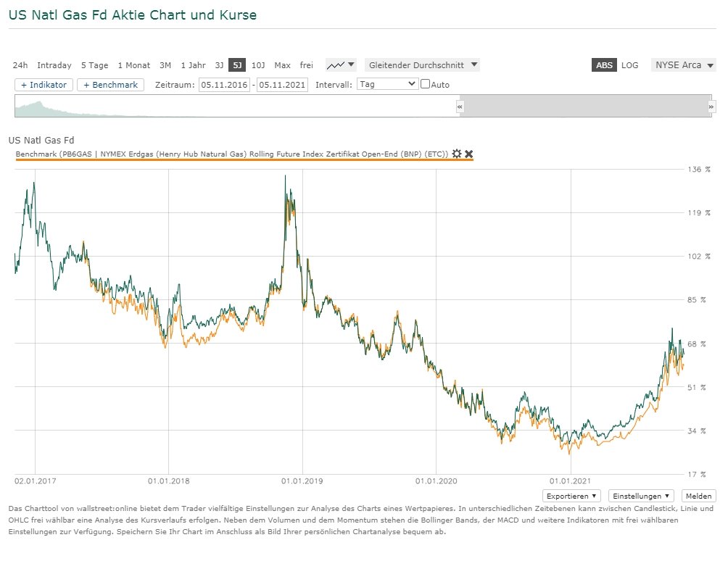This screenshot has height=561, width=728.
Task: Click right handle of the range navigator
Action: (x=711, y=106)
